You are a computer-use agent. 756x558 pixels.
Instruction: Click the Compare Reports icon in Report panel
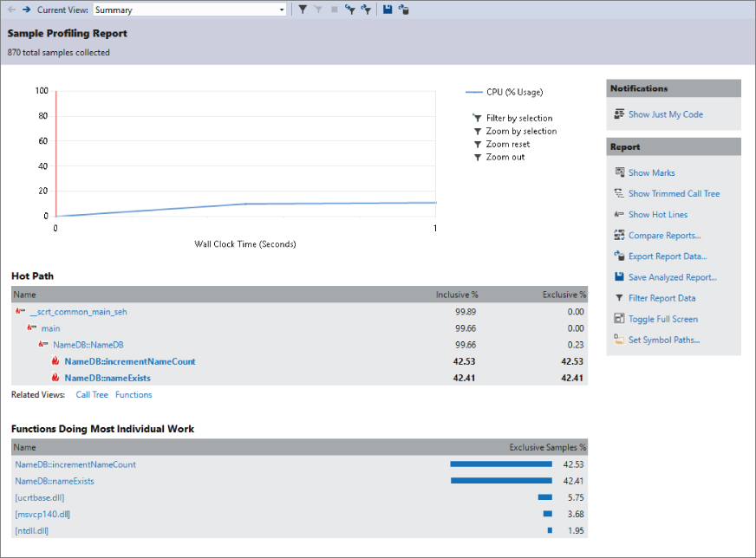[x=619, y=236]
